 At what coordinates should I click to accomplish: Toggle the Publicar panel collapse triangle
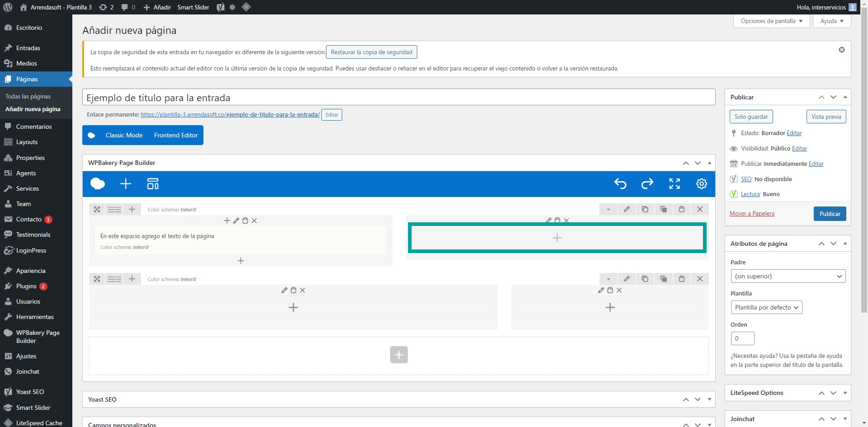click(845, 97)
